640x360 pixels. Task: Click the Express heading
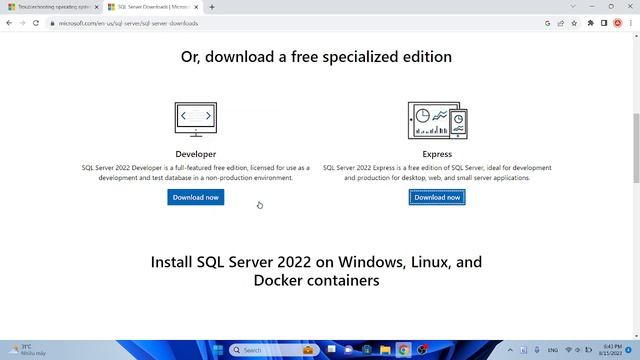coord(437,154)
